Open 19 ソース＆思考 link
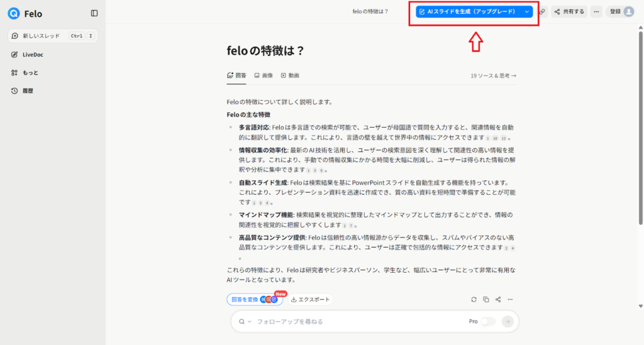 click(493, 76)
